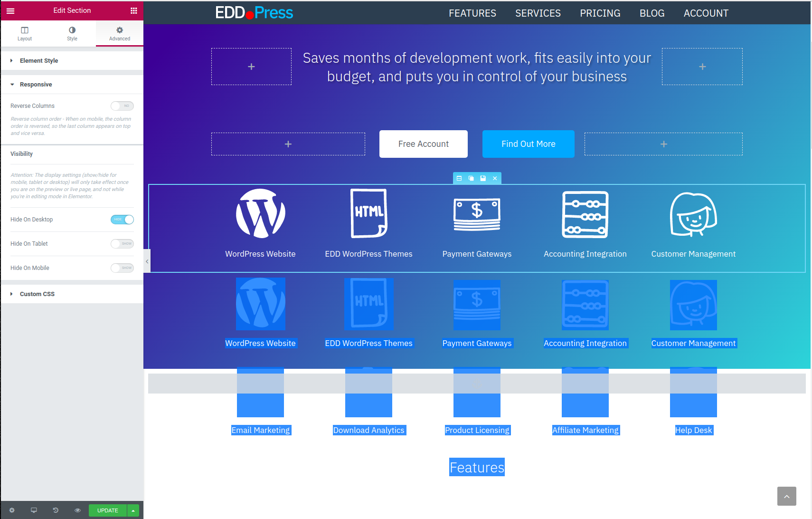Open FEATURES in site navigation

[x=472, y=13]
